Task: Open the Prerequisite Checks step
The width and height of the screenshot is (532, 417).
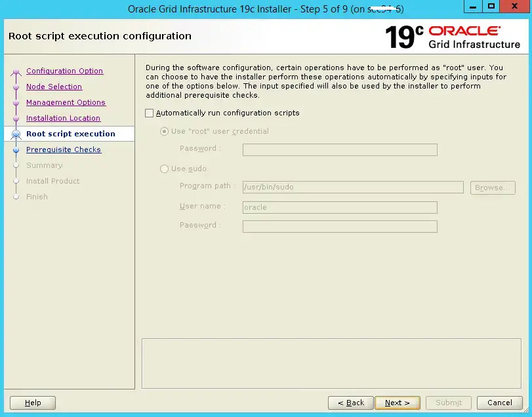Action: (64, 149)
